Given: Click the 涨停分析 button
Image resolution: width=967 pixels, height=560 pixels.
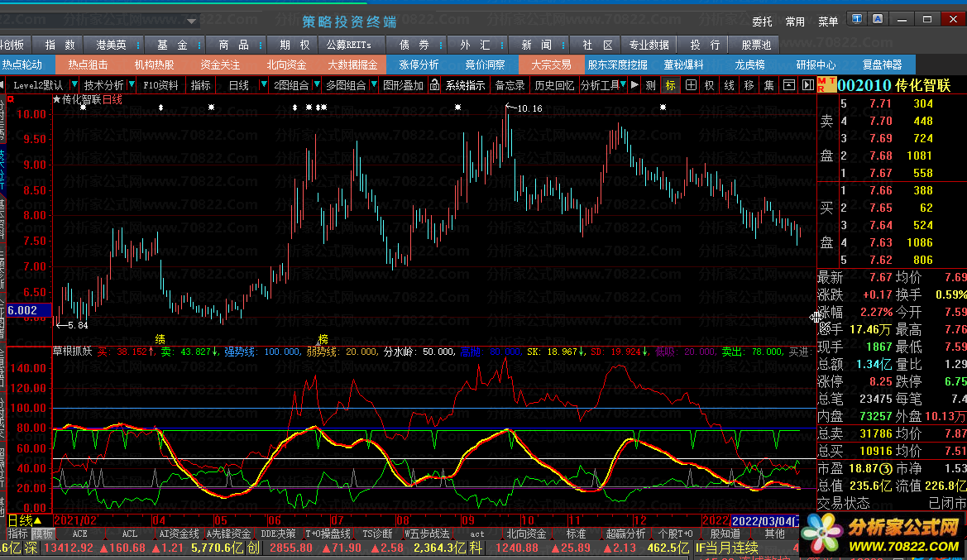Looking at the screenshot, I should pos(419,65).
